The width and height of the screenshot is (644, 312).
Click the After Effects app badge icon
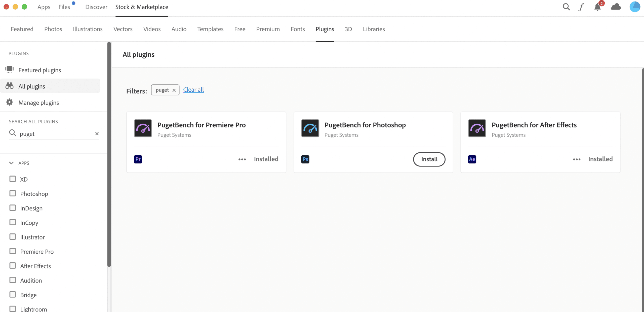point(472,159)
